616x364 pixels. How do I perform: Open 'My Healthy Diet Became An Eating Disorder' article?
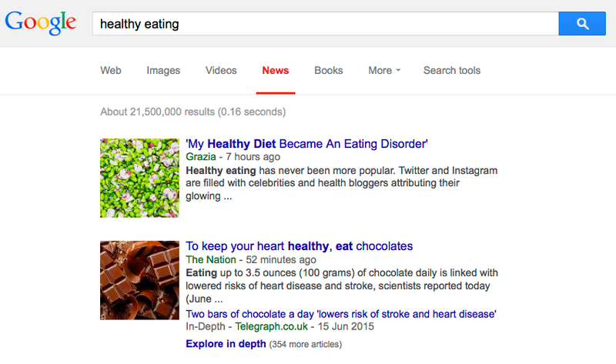coord(306,144)
